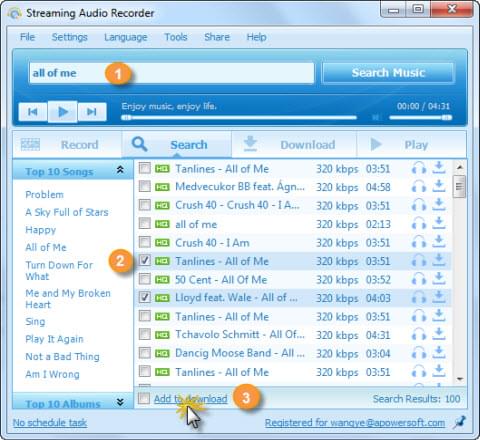Image resolution: width=480 pixels, height=440 pixels.
Task: Download the first Tanlines - All of Me row
Action: [x=439, y=168]
